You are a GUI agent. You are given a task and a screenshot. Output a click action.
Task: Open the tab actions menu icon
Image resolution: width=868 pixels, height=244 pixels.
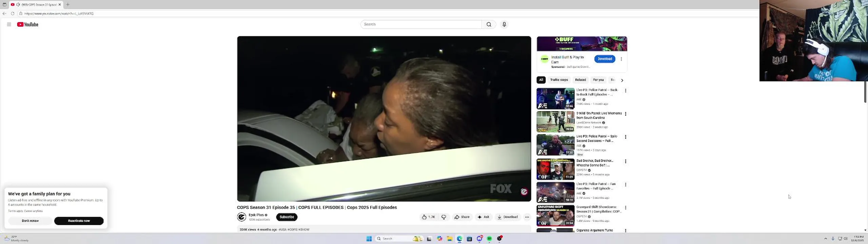pos(4,4)
